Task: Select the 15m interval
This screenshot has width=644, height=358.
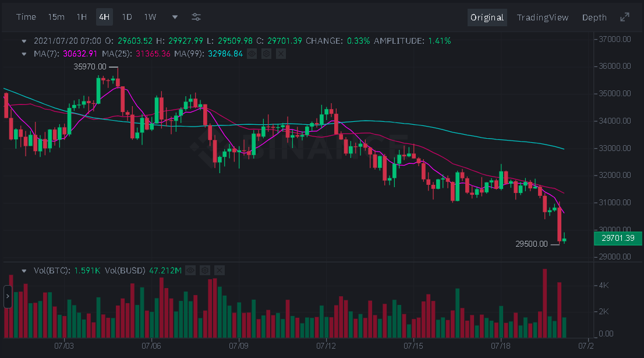Action: [x=56, y=17]
